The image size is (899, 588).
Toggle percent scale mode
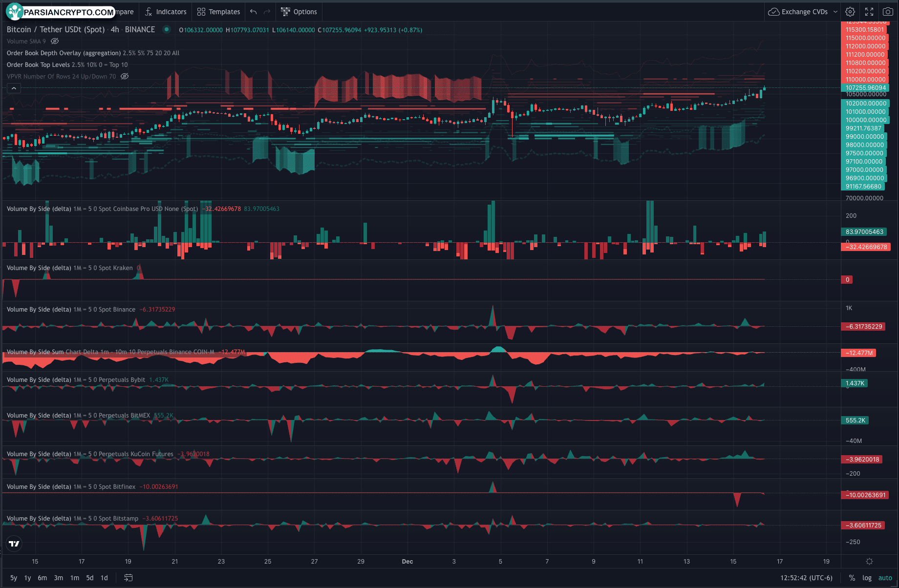click(852, 578)
